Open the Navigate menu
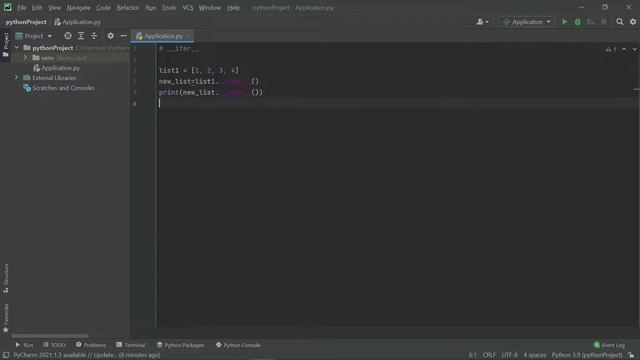 [x=78, y=8]
